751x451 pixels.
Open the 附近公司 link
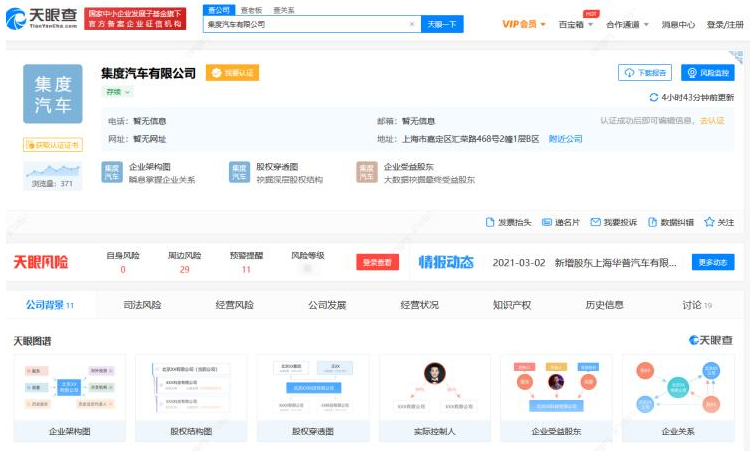tap(566, 139)
